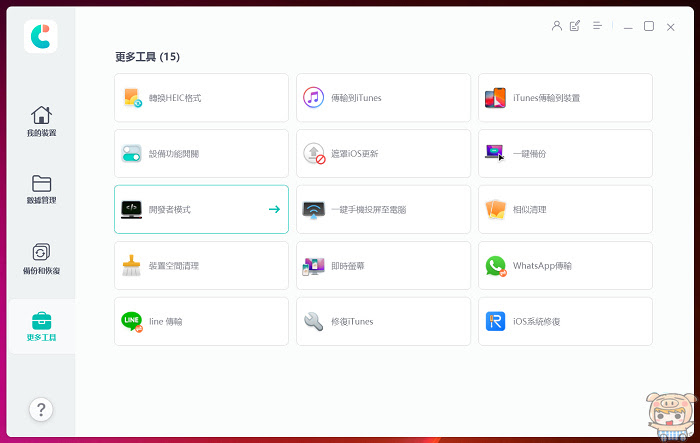Image resolution: width=700 pixels, height=443 pixels.
Task: Click the 一鍵備份 label
Action: point(529,154)
